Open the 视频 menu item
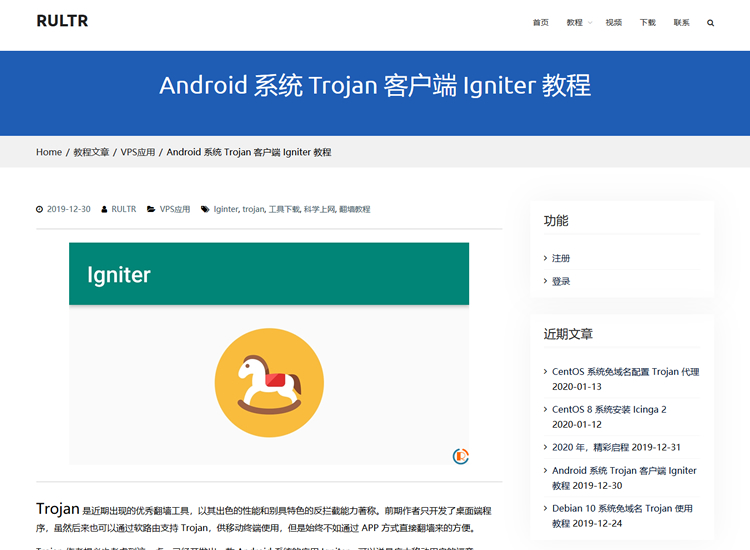The width and height of the screenshot is (750, 550). [x=614, y=22]
